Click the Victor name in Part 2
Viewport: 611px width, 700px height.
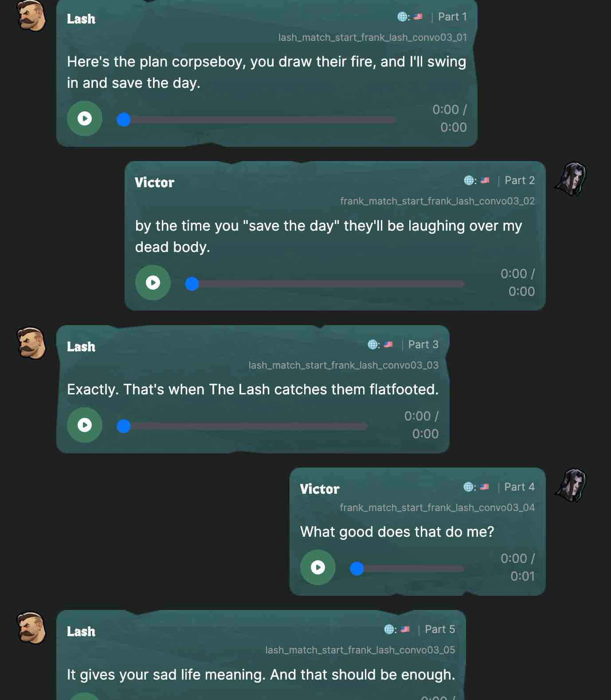[155, 182]
